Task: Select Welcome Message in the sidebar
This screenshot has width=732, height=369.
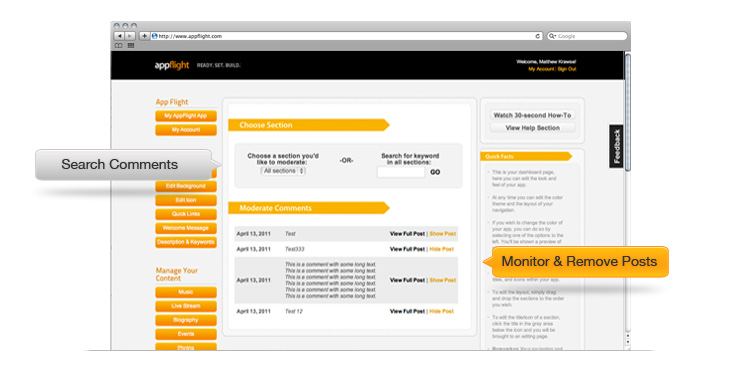Action: point(186,228)
